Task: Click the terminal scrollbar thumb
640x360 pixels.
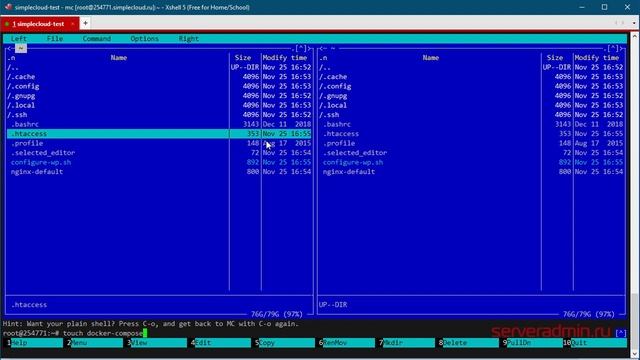Action: (x=634, y=320)
